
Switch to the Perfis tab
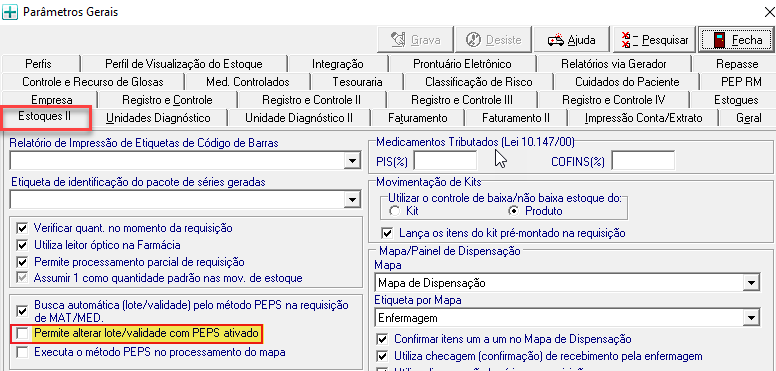pyautogui.click(x=38, y=64)
